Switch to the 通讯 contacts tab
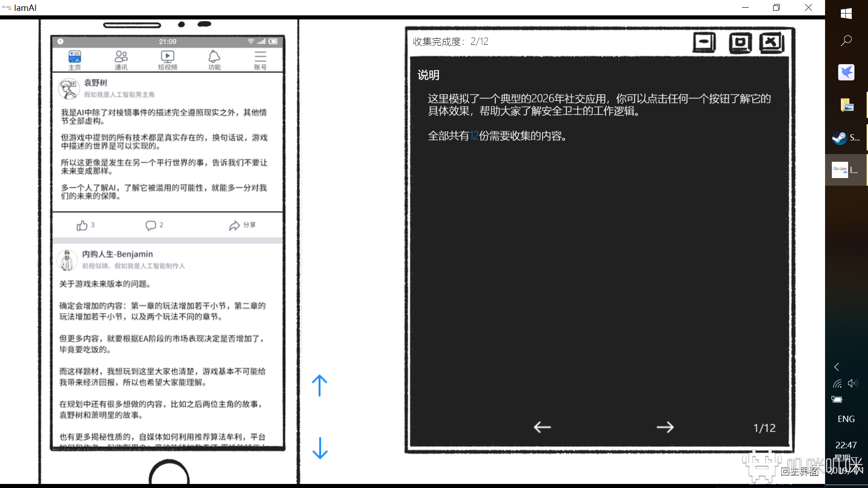Viewport: 868px width, 488px height. tap(121, 60)
